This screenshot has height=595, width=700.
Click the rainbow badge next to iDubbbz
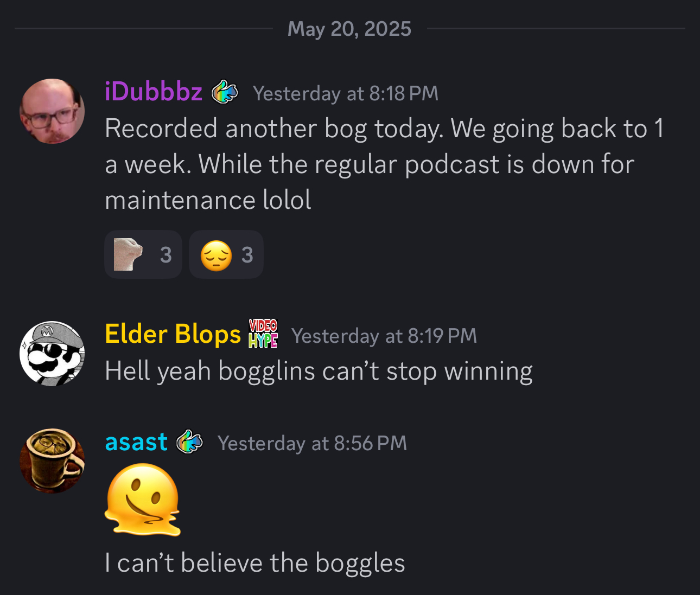225,92
